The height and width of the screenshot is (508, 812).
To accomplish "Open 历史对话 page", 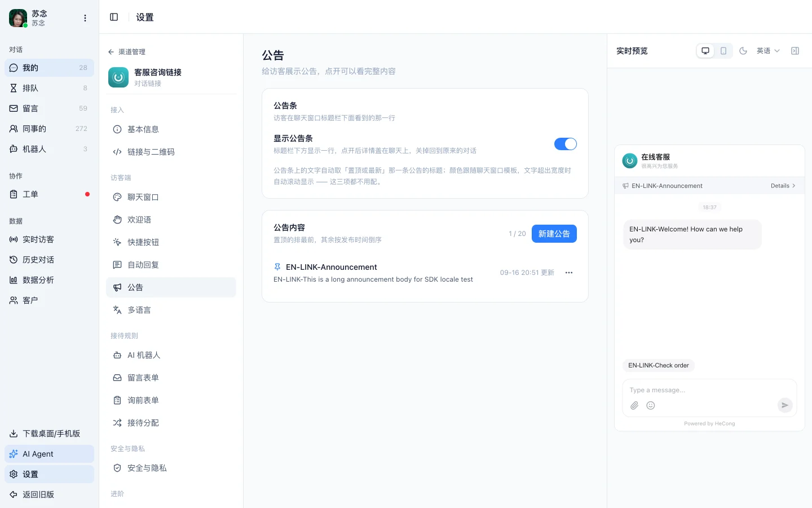I will 49,260.
